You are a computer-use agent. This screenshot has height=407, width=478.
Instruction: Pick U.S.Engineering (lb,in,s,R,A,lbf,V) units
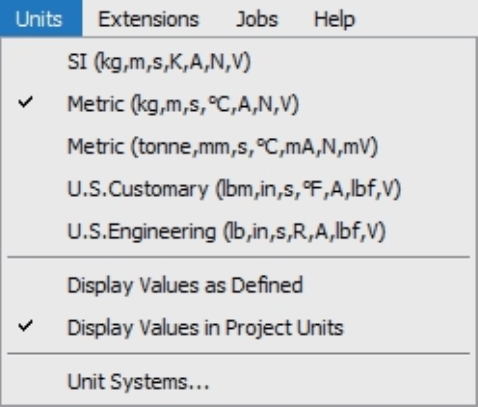coord(239,231)
